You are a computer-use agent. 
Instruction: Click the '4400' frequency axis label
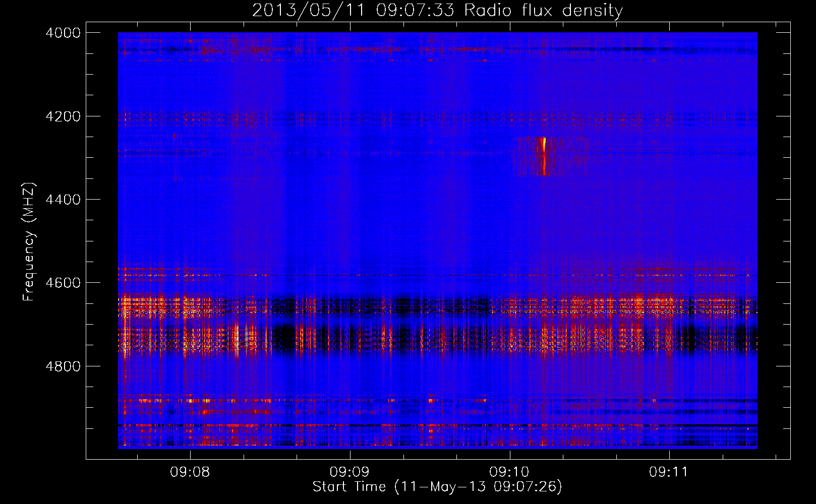pos(63,200)
